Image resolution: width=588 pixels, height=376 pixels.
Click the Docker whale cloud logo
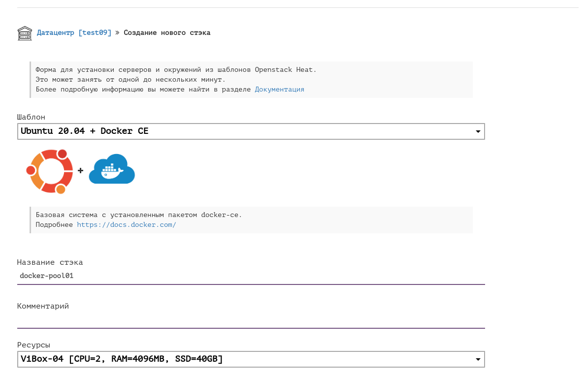(x=112, y=169)
